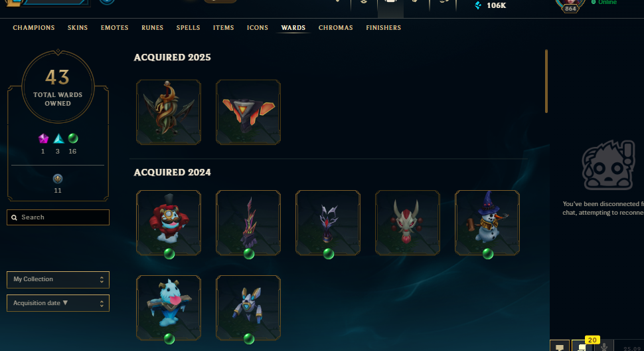644x351 pixels.
Task: Click the pink mythic gem icon
Action: click(43, 138)
